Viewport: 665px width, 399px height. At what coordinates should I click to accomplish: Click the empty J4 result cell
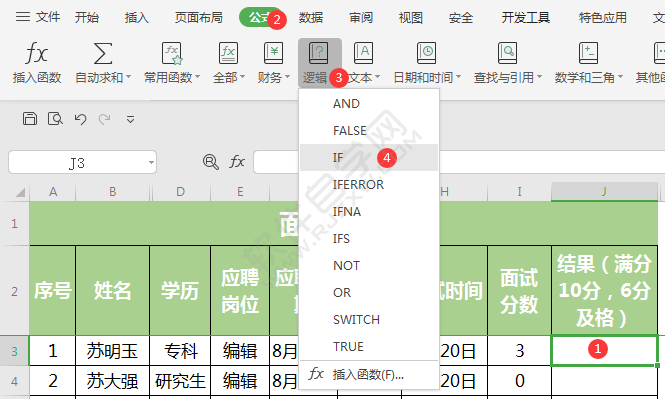604,381
